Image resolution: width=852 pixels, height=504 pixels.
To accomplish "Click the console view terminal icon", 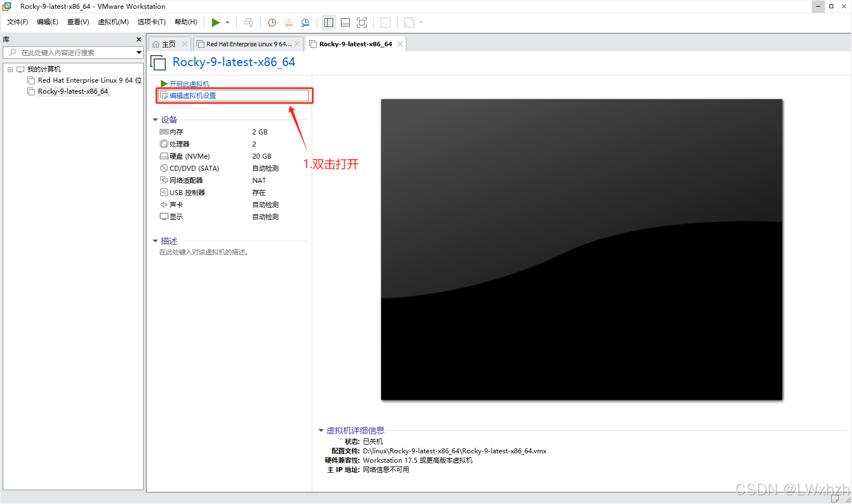I will [386, 23].
